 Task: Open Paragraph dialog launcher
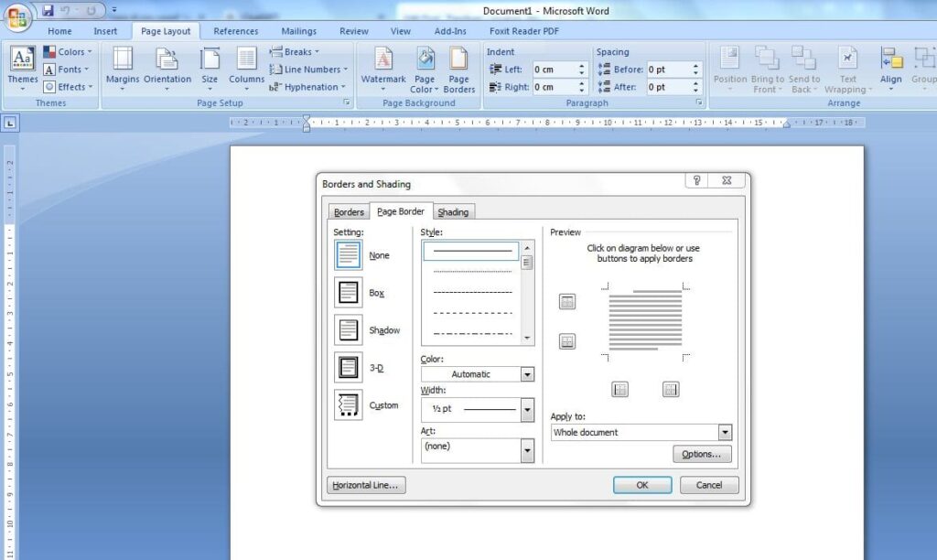698,102
